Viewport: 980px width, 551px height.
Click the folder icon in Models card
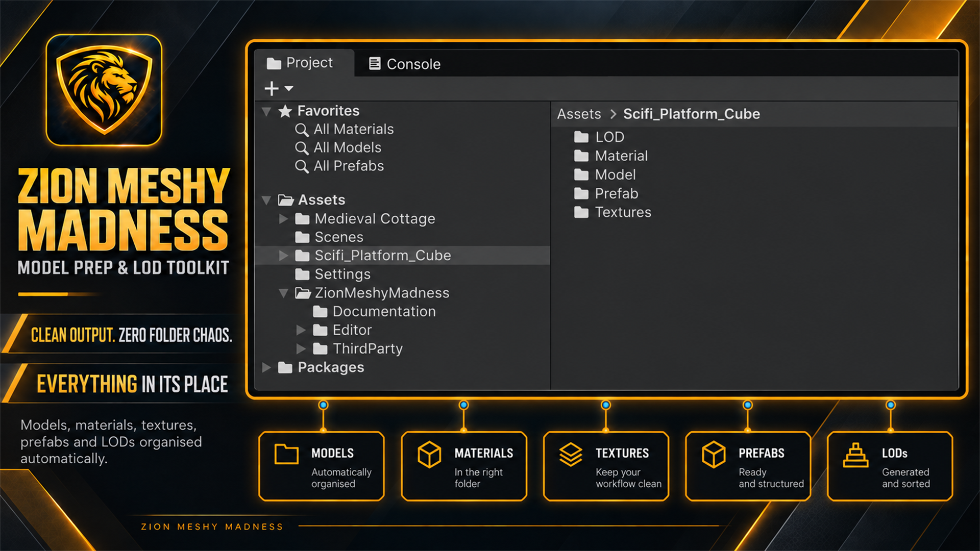(286, 454)
